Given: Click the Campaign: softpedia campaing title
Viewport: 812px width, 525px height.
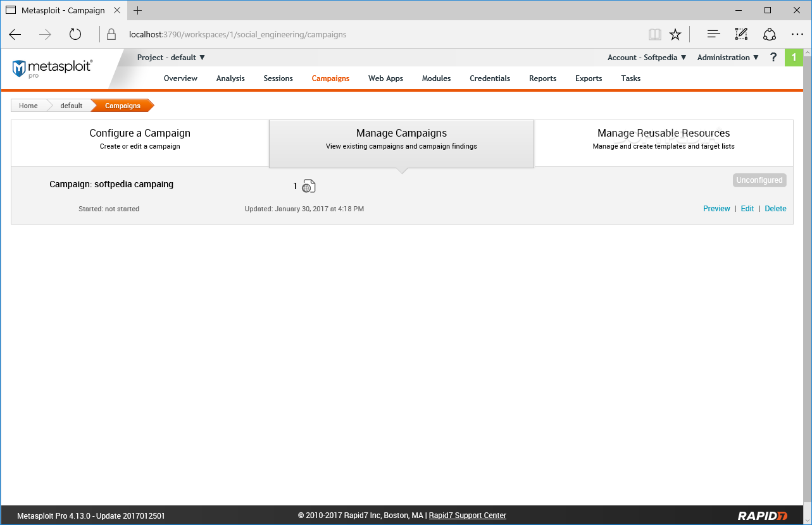Looking at the screenshot, I should pyautogui.click(x=111, y=185).
